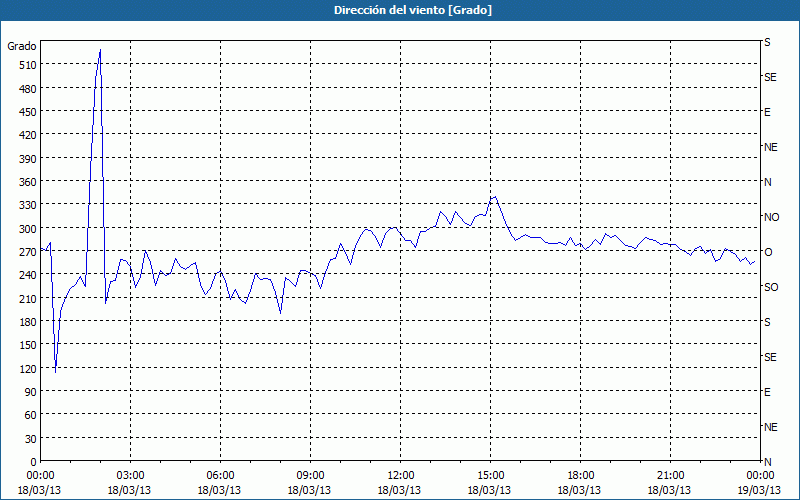The width and height of the screenshot is (800, 500).
Task: Click the 21:00 time label on the x-axis
Action: 670,476
